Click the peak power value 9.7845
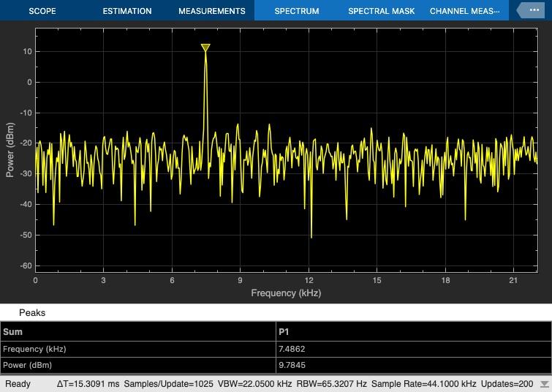Screen dimensions: 552x392 pos(292,365)
